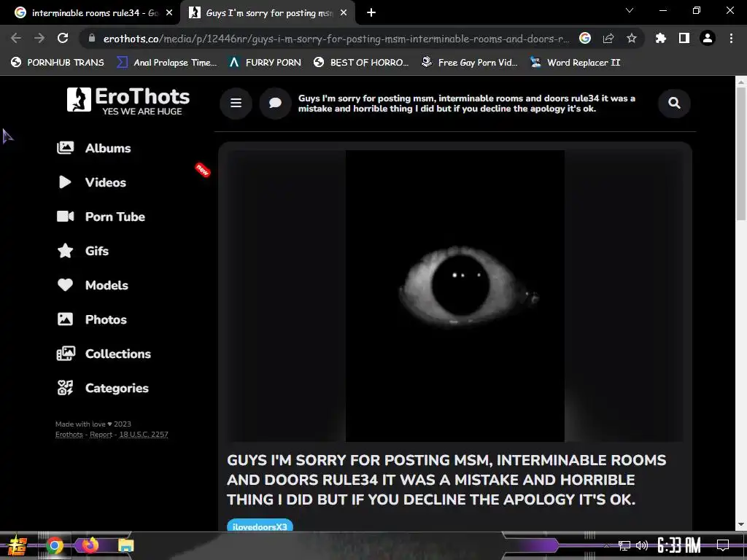
Task: Click the 6:33 AM taskbar clock
Action: tap(679, 545)
